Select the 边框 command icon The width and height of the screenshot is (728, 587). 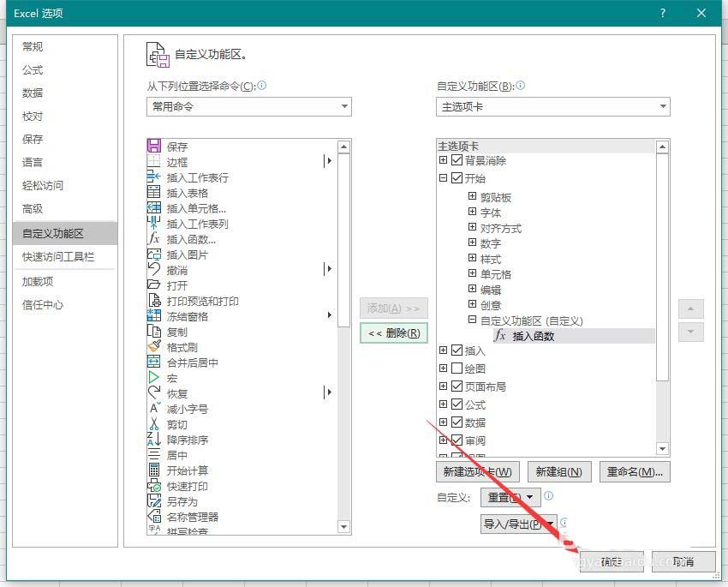[153, 161]
